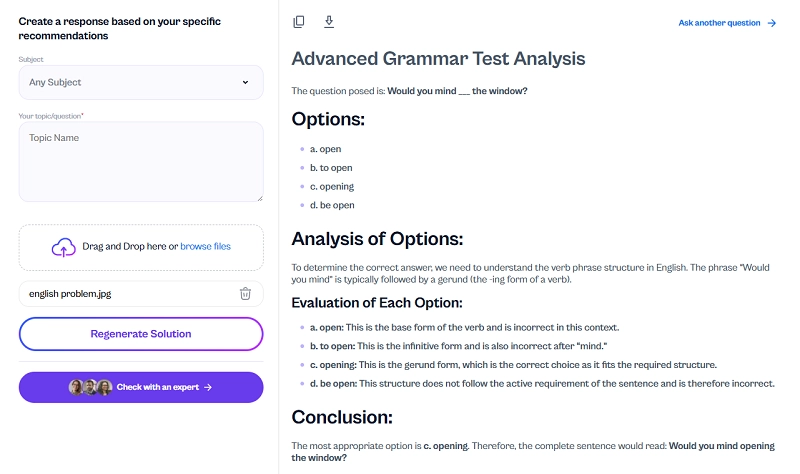Click arrow in Check with an expert
The width and height of the screenshot is (800, 474).
coord(208,387)
